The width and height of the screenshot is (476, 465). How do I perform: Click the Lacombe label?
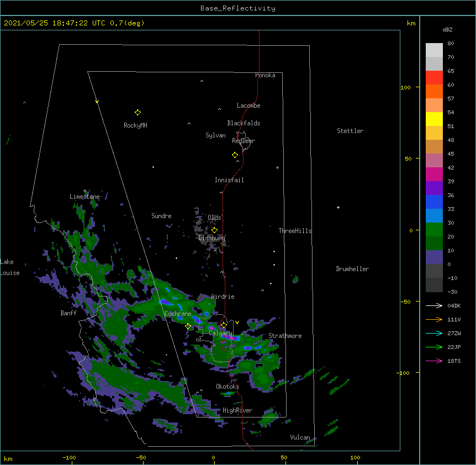coord(248,105)
